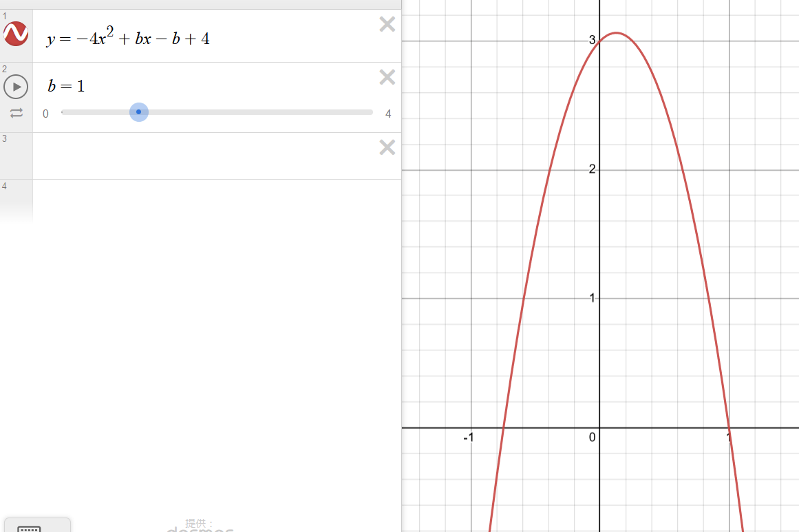The image size is (799, 532).
Task: Click the X on empty expression 3
Action: coord(387,147)
